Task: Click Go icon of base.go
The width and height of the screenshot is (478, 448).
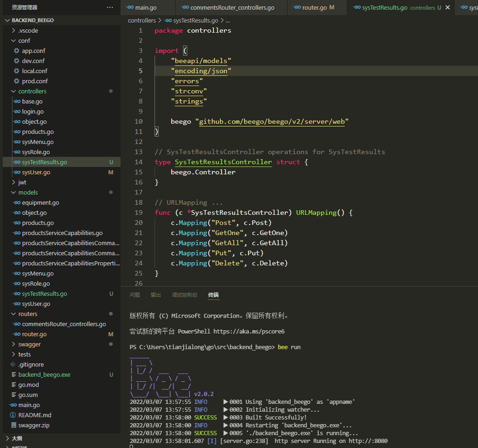Action: (17, 102)
